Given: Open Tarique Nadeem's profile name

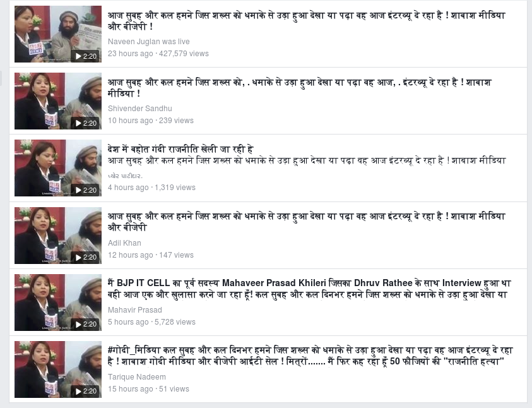Looking at the screenshot, I should coord(137,377).
